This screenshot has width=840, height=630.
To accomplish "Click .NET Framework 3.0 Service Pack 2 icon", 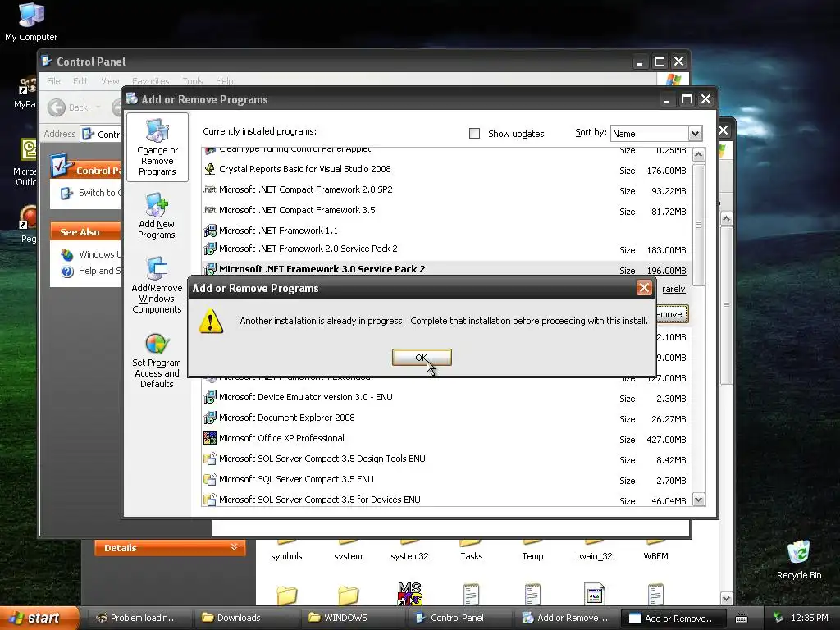I will 210,269.
